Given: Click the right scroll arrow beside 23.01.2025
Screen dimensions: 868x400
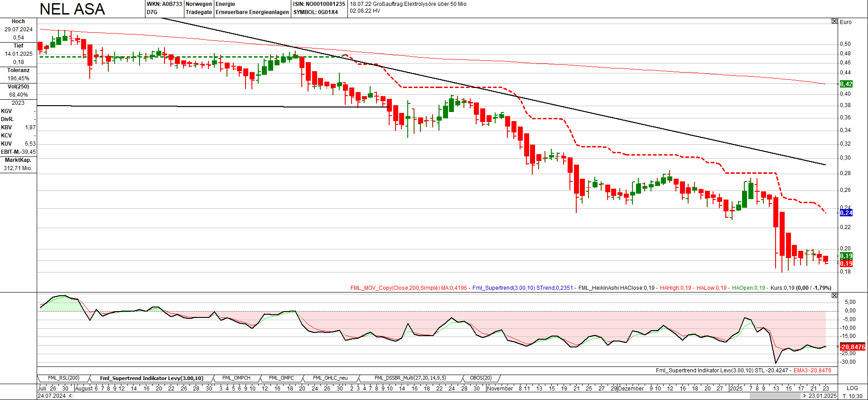Looking at the screenshot, I should coord(804,396).
